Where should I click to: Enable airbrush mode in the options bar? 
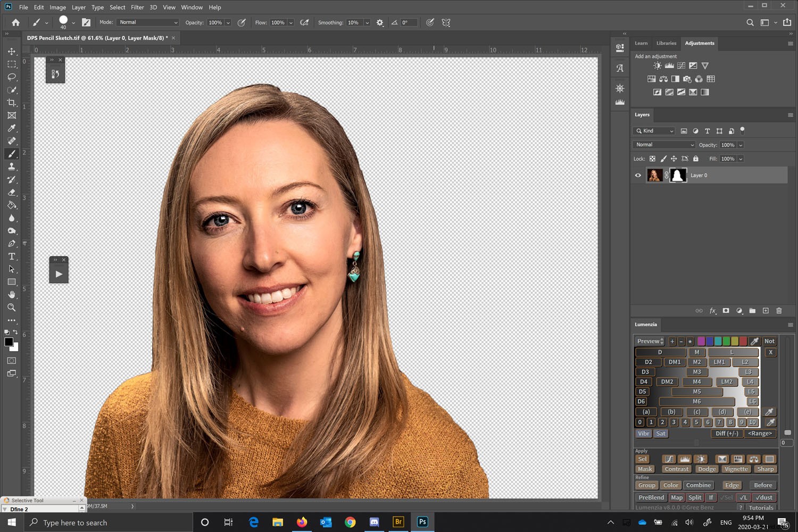click(x=305, y=22)
